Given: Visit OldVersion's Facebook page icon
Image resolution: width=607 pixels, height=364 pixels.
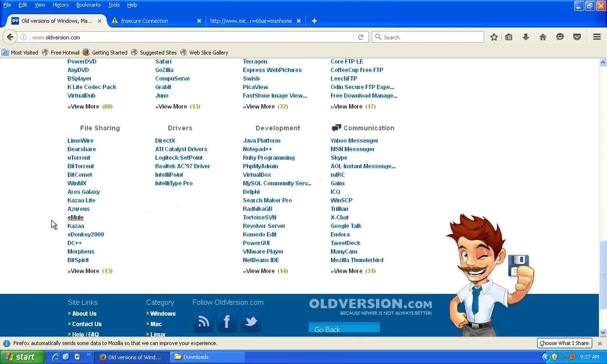Looking at the screenshot, I should (x=227, y=322).
